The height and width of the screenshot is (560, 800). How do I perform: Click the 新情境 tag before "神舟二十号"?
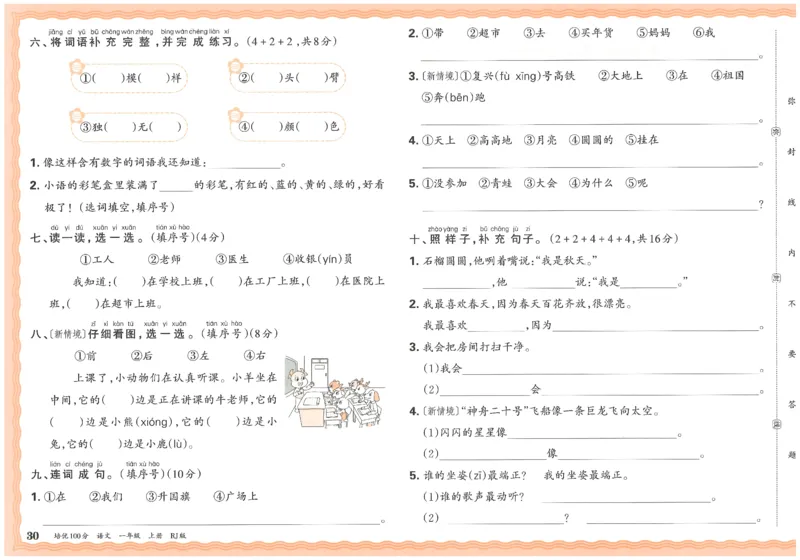[x=442, y=411]
